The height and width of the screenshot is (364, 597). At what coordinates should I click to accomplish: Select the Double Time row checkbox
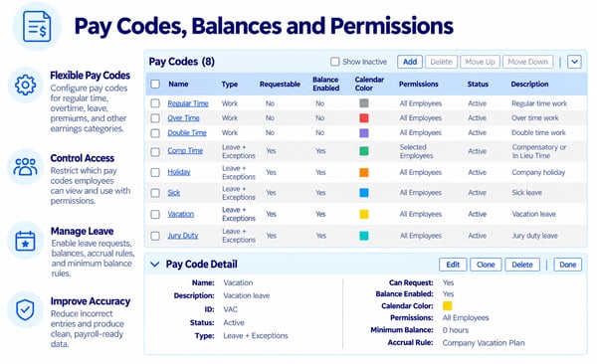tap(155, 133)
